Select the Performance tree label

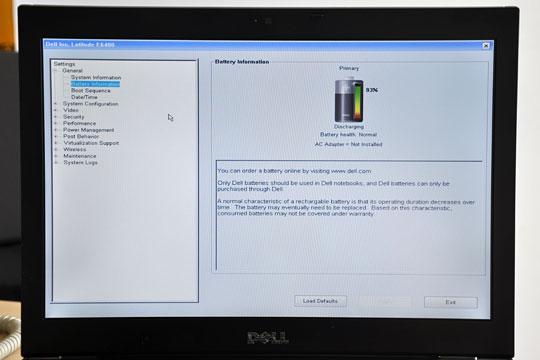click(x=80, y=123)
